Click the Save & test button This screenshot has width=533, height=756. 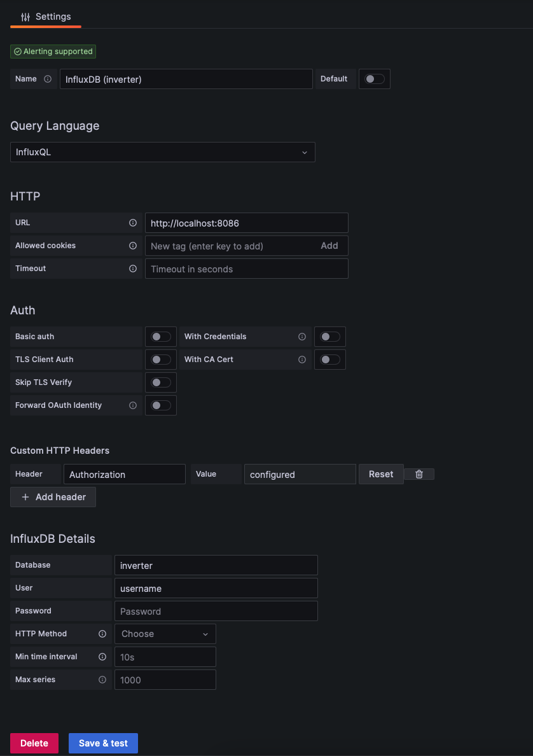point(103,743)
